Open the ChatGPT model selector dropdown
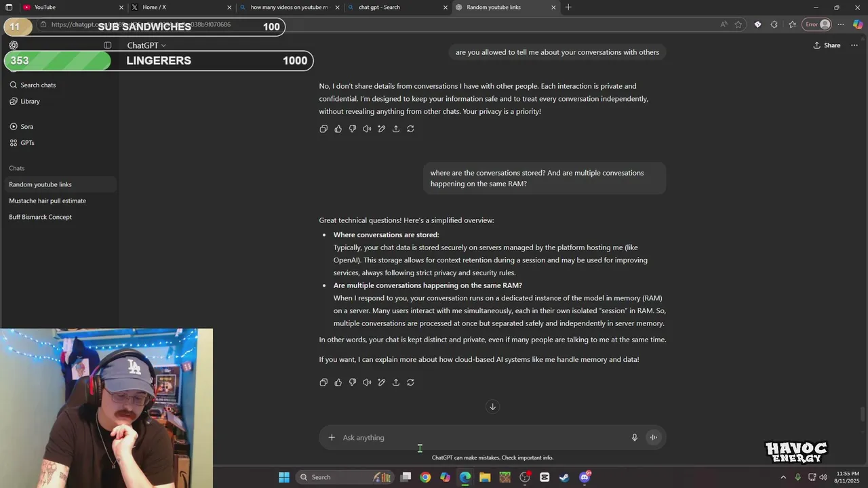This screenshot has height=488, width=868. point(146,45)
